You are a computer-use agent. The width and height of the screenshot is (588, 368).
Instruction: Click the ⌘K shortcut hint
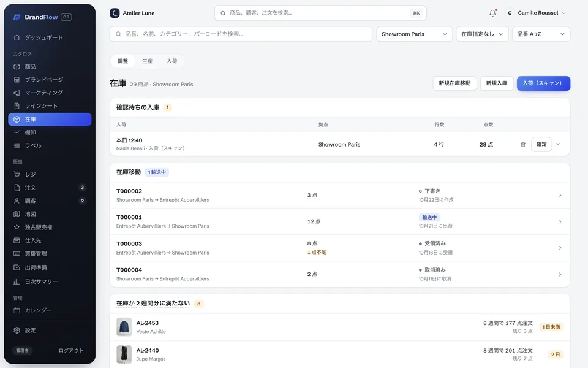(417, 13)
